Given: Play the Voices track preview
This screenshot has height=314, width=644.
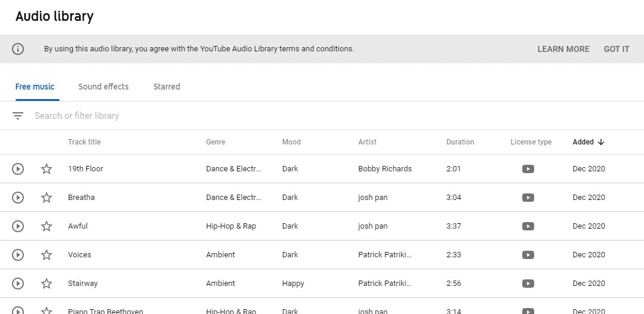Looking at the screenshot, I should pos(18,255).
